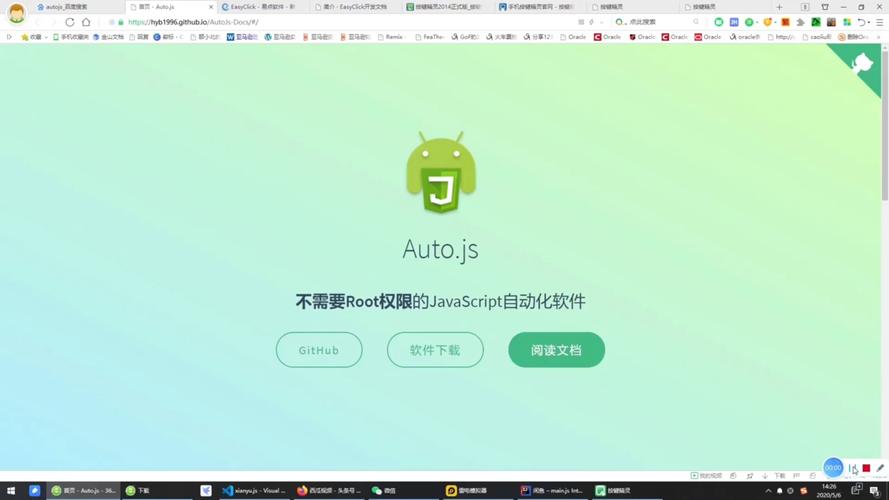
Task: Click the green 阅读文档 button
Action: (x=556, y=350)
